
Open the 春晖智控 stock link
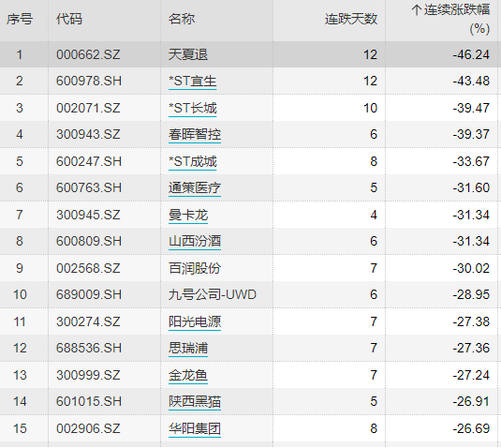click(195, 135)
